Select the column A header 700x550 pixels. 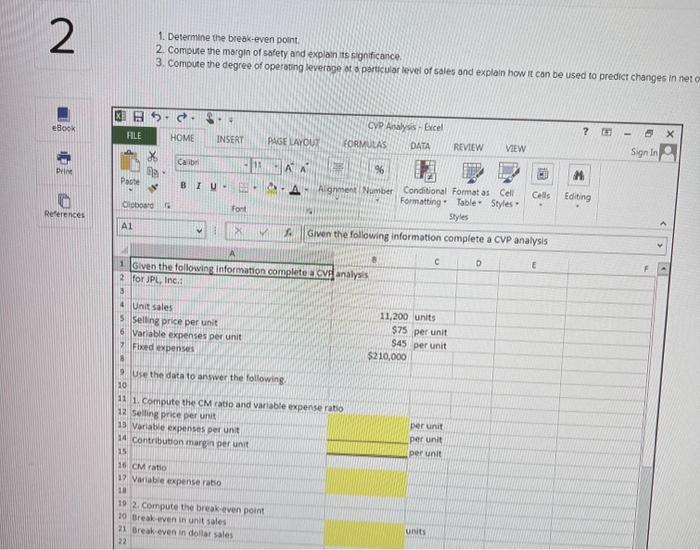click(x=232, y=253)
